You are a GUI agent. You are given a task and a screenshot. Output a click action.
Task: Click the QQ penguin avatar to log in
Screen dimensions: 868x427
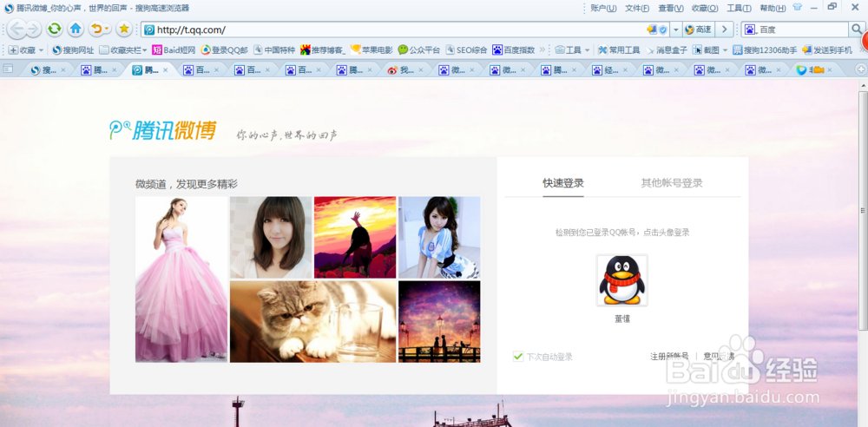pos(621,280)
